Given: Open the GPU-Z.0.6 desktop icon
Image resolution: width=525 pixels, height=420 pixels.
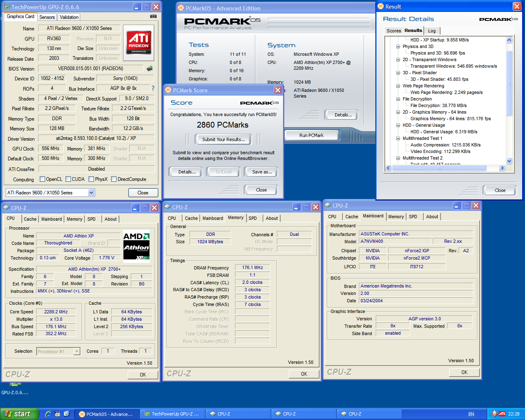Looking at the screenshot, I should (15, 388).
